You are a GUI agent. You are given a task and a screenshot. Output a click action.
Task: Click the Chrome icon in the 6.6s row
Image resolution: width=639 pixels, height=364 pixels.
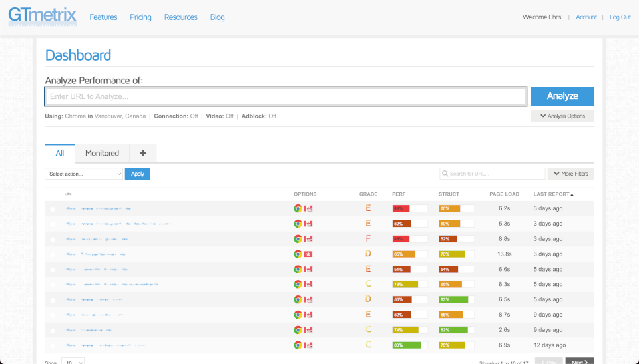(298, 269)
